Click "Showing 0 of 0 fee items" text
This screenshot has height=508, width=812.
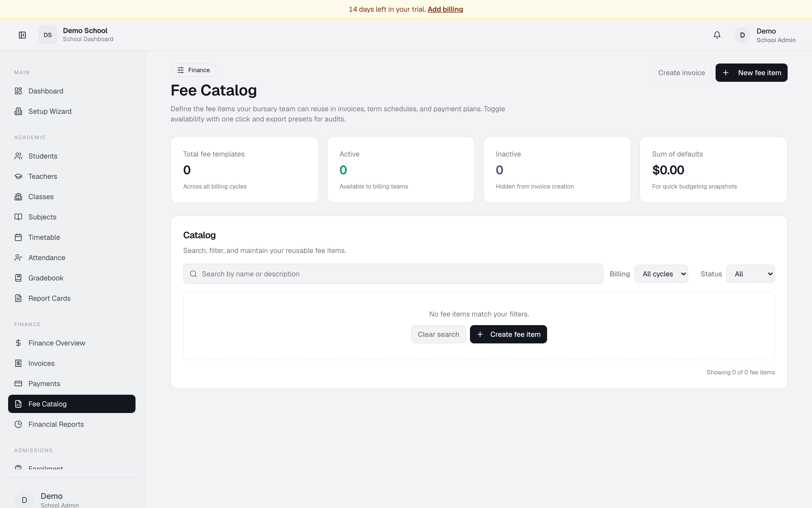740,372
